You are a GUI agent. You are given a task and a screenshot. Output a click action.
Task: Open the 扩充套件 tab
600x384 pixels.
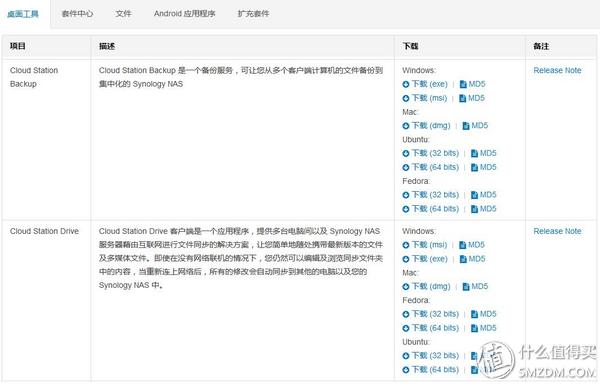click(x=253, y=14)
